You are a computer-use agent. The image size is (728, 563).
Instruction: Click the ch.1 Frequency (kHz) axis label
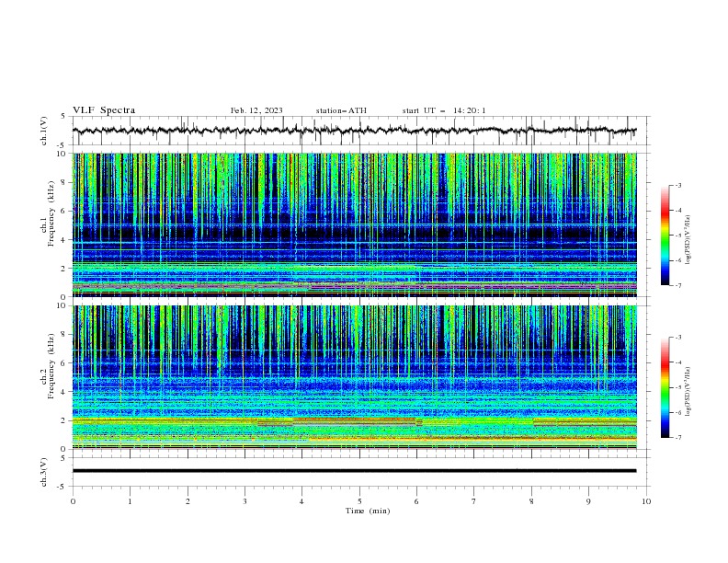[x=48, y=213]
